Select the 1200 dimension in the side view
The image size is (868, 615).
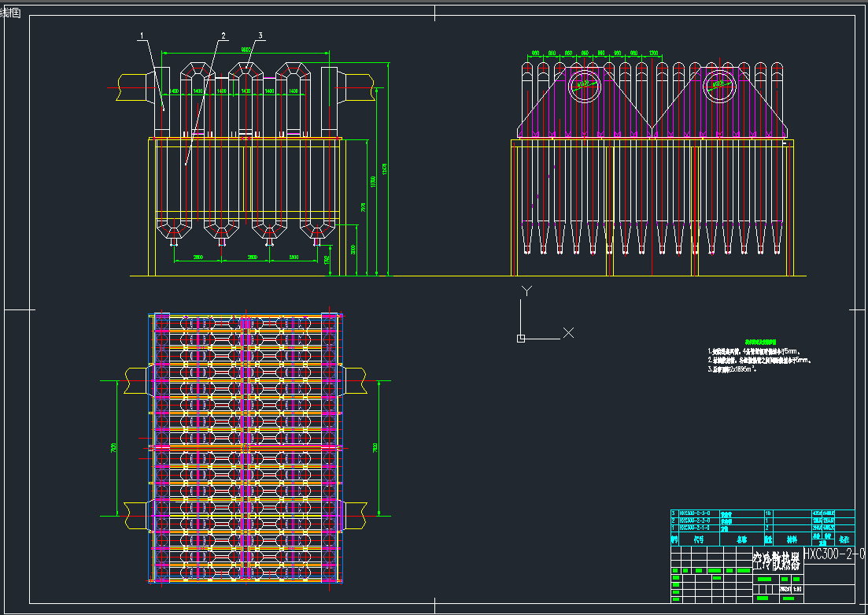pos(654,54)
